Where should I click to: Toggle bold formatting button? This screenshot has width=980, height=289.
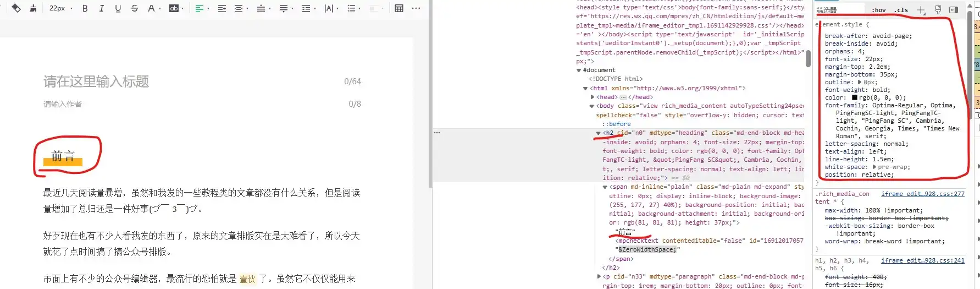pos(85,8)
